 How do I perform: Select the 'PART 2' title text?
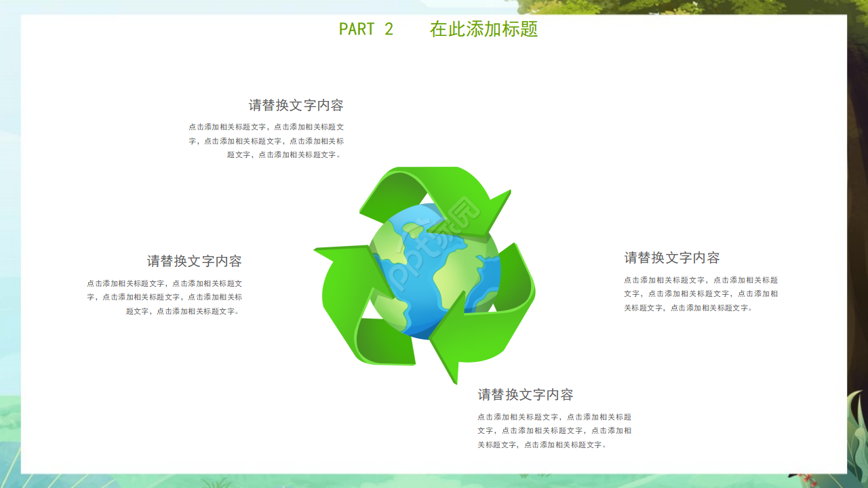[x=366, y=29]
